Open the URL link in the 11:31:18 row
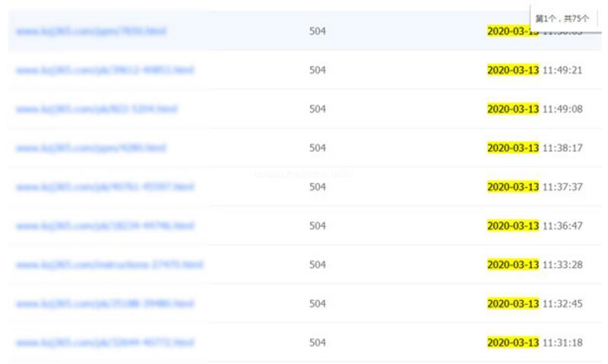 [104, 343]
